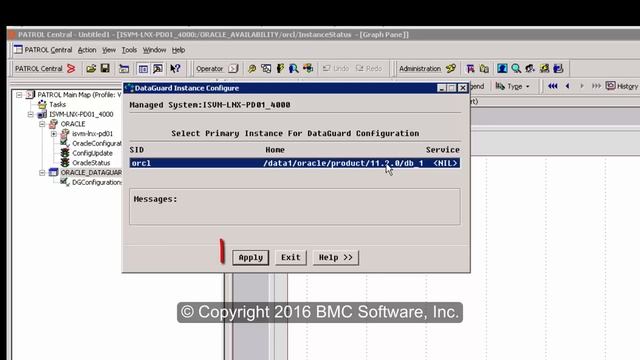
Task: Click the teal magnifying glass toolbar icon
Action: [x=516, y=69]
